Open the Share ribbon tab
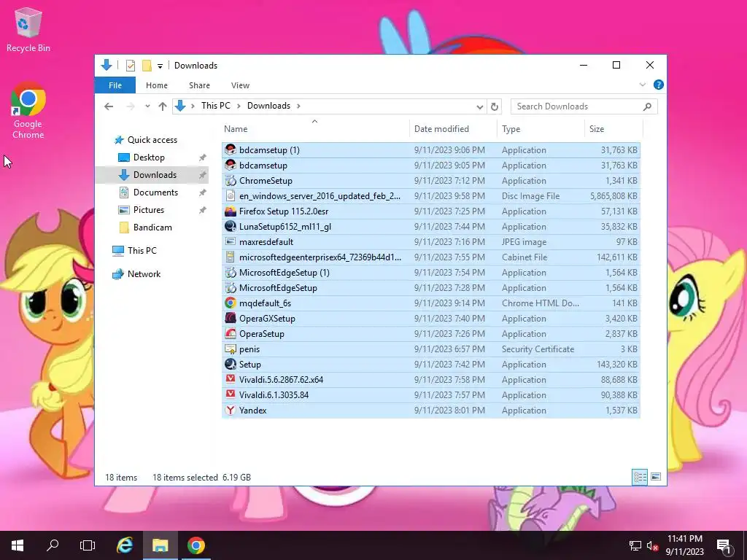The width and height of the screenshot is (747, 560). click(x=199, y=85)
